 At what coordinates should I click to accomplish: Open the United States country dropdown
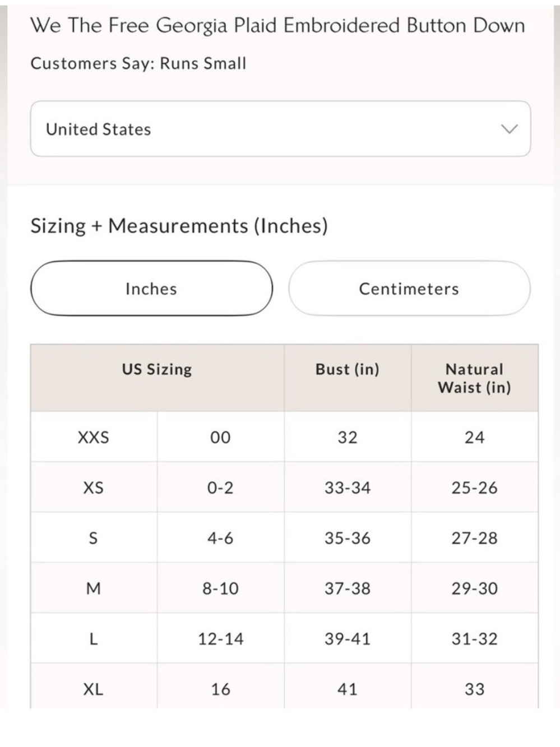click(x=280, y=129)
